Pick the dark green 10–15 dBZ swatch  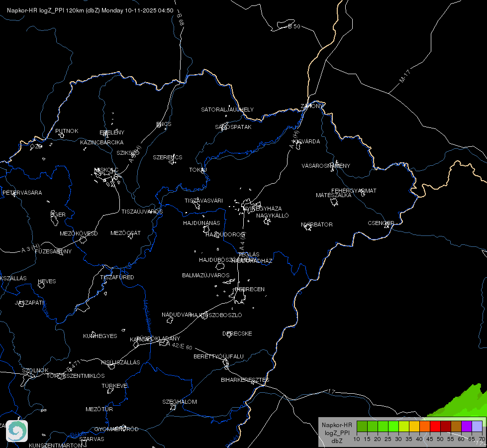pyautogui.click(x=362, y=427)
